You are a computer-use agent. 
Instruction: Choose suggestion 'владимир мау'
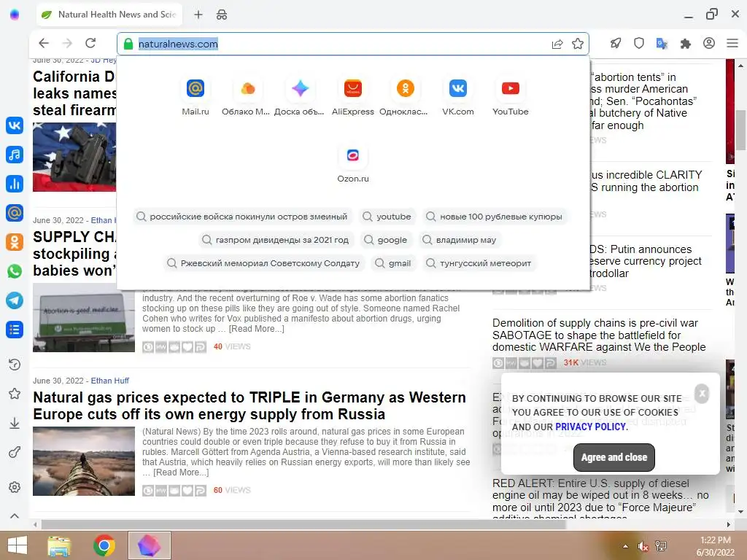pos(460,240)
